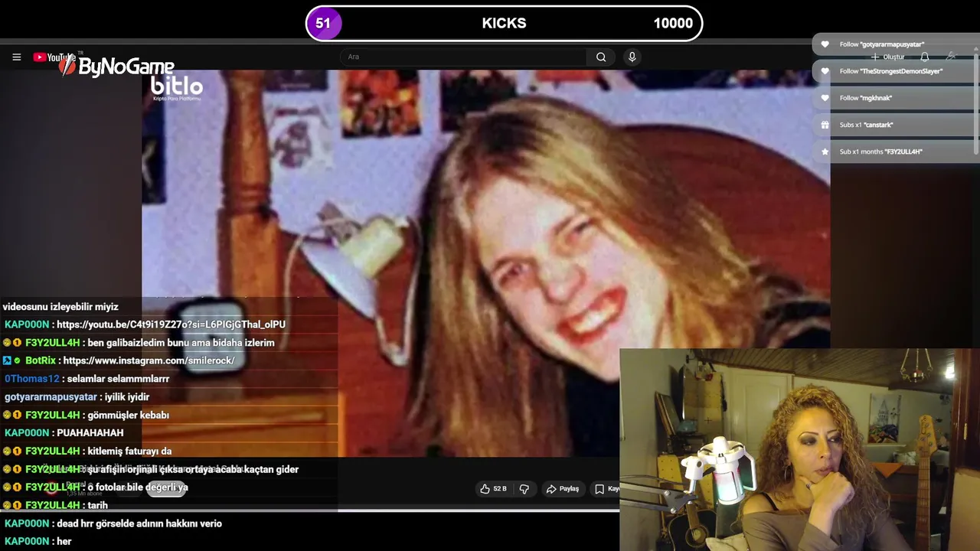Click the BotRix moderator badge icon
The image size is (980, 551).
pos(7,360)
